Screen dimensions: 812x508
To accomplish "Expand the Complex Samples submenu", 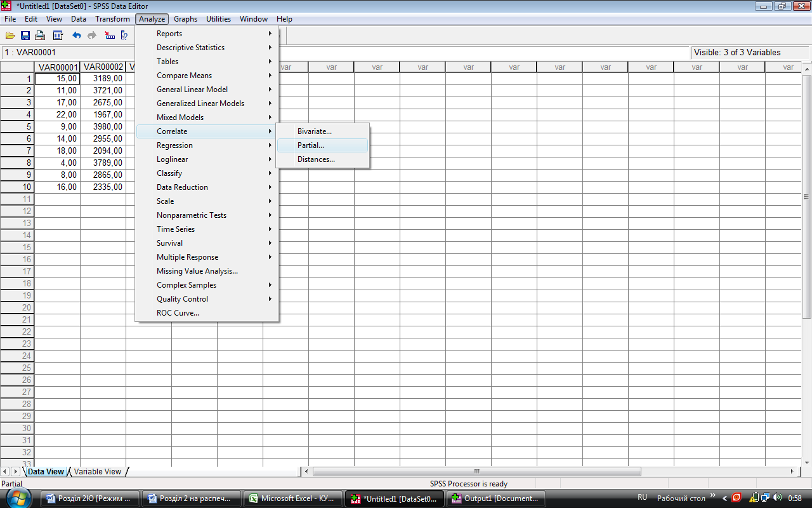I will (x=207, y=285).
